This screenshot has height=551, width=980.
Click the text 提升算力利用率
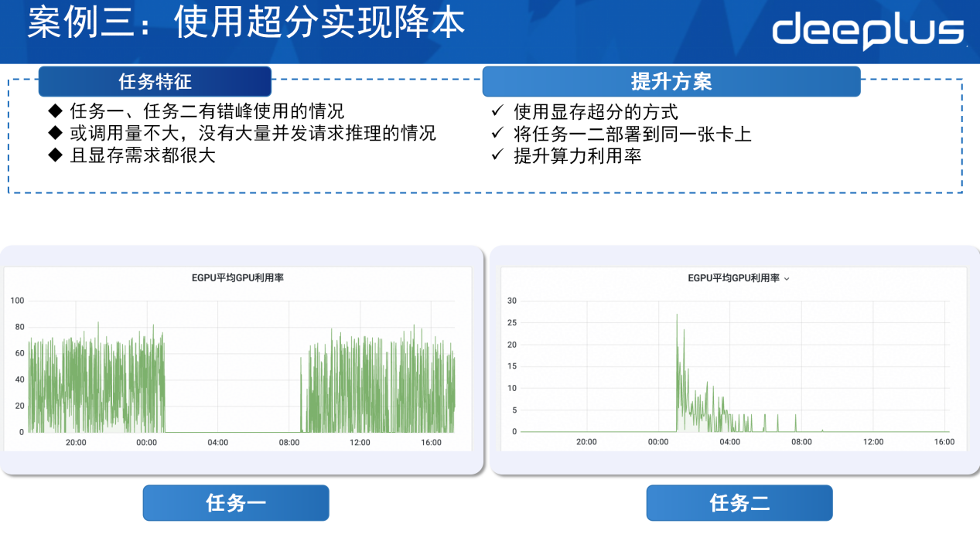(577, 156)
